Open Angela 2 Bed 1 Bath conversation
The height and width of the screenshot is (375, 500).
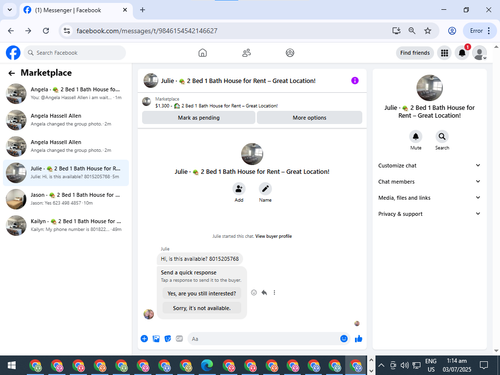click(x=66, y=93)
